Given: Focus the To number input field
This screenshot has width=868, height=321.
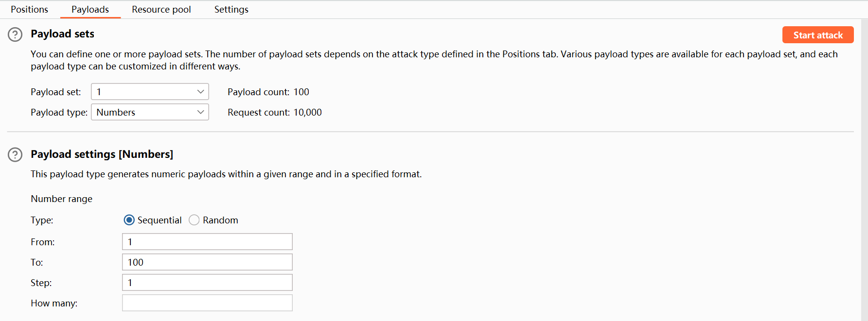Looking at the screenshot, I should (207, 262).
